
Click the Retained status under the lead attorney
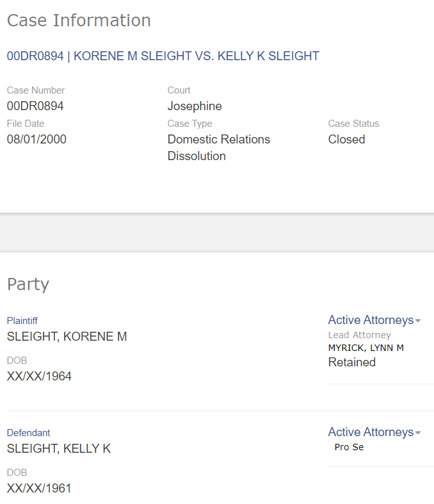pos(351,362)
